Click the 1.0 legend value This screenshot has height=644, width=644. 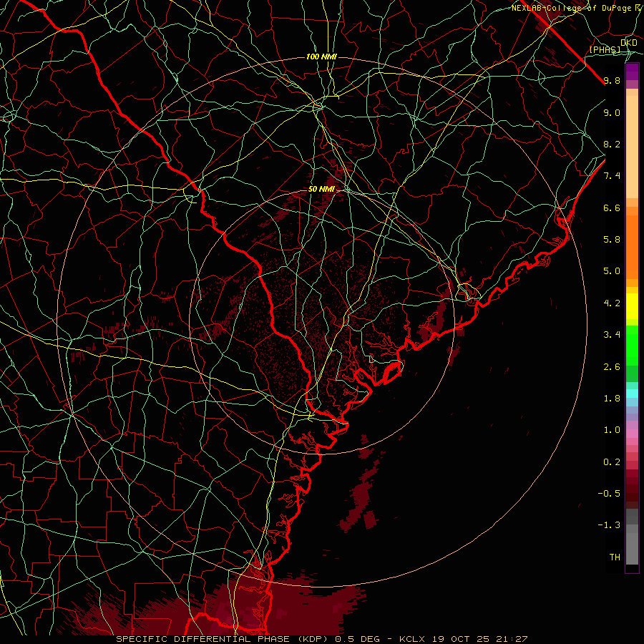(x=612, y=430)
